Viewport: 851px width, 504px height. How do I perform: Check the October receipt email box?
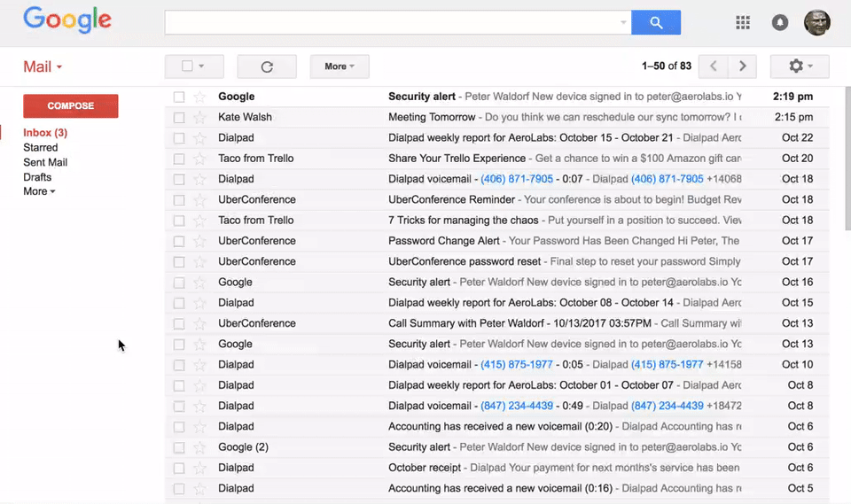178,468
